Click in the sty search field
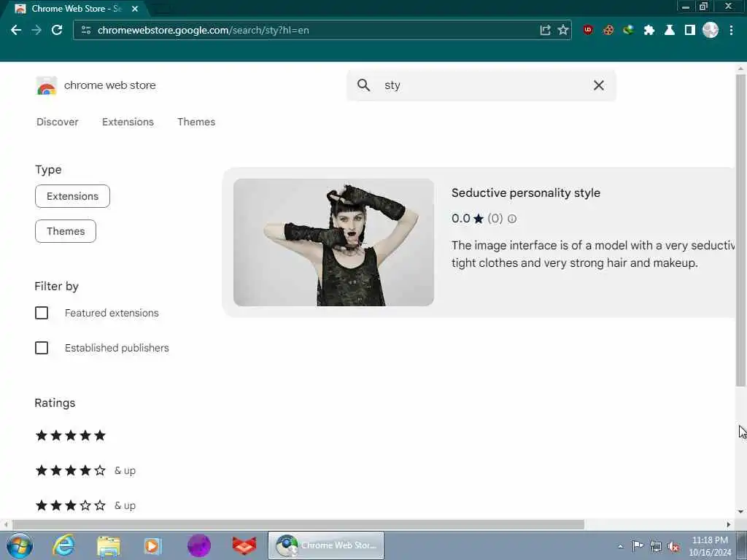 pyautogui.click(x=481, y=85)
